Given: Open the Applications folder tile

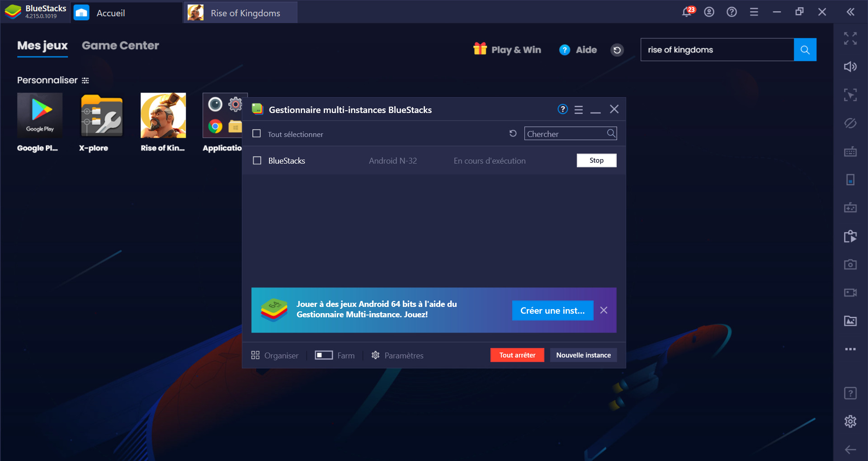Looking at the screenshot, I should [222, 115].
